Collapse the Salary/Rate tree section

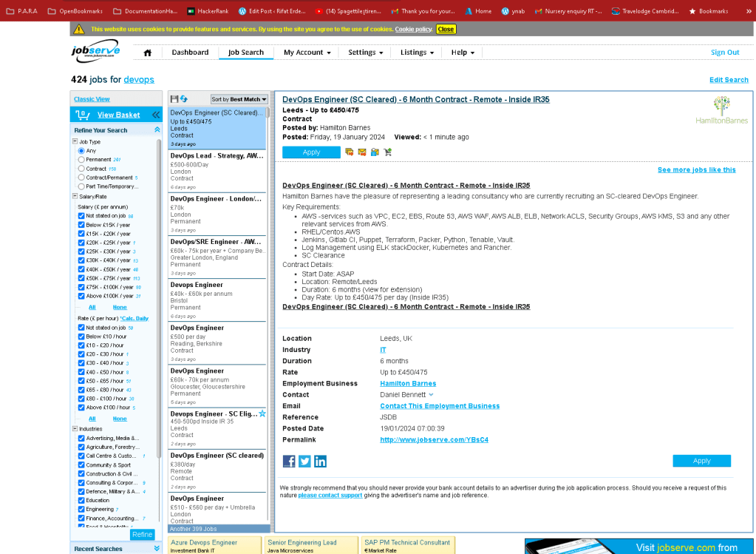75,197
